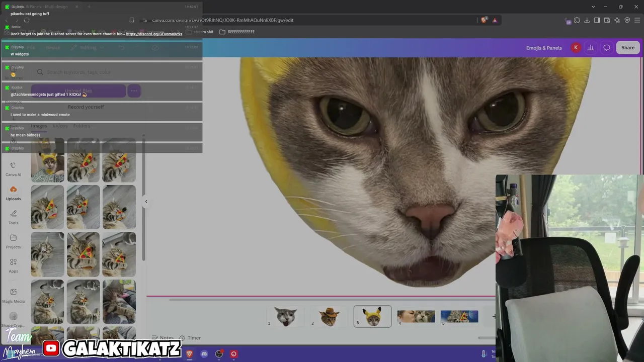This screenshot has height=362, width=644.
Task: Switch to the Videos tab
Action: pyautogui.click(x=60, y=126)
